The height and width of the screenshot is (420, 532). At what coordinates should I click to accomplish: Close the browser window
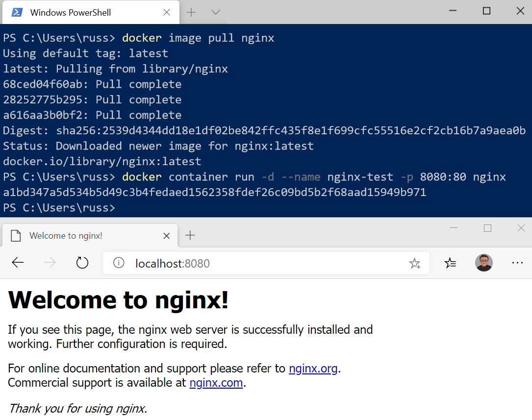(x=521, y=228)
